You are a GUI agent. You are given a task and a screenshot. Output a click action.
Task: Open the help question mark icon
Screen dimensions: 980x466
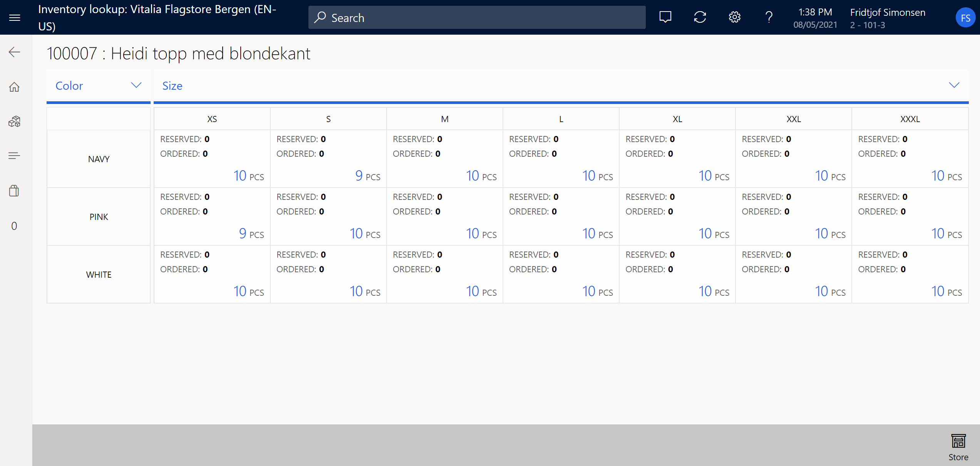pyautogui.click(x=769, y=17)
